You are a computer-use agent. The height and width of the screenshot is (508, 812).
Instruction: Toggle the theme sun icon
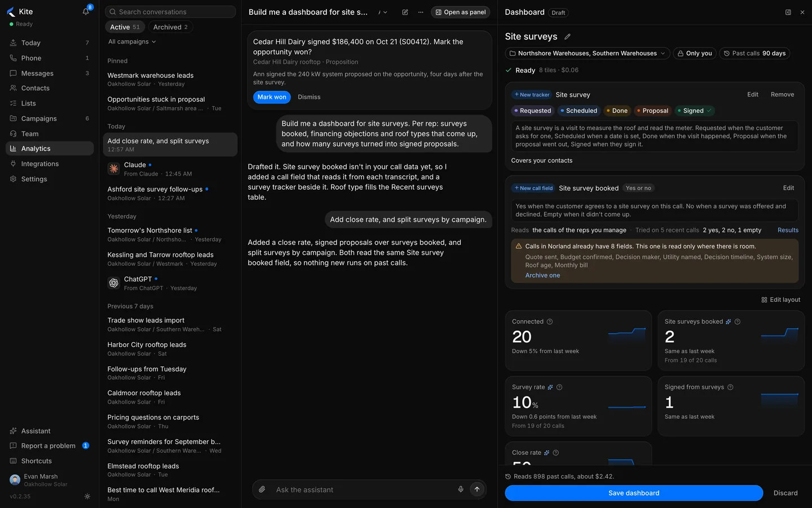[x=87, y=497]
